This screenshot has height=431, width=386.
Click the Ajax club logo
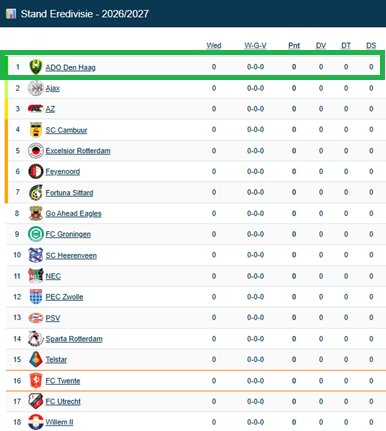coord(36,88)
